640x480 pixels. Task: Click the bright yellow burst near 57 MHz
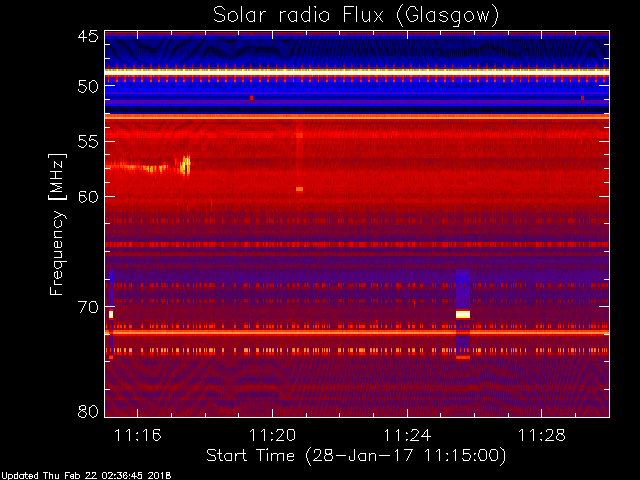point(186,165)
